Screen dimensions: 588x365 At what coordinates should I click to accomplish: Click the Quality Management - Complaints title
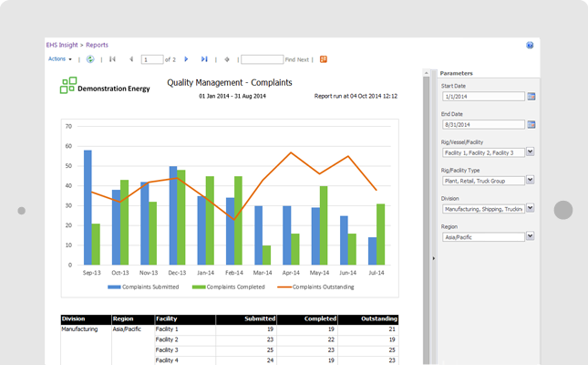[230, 83]
